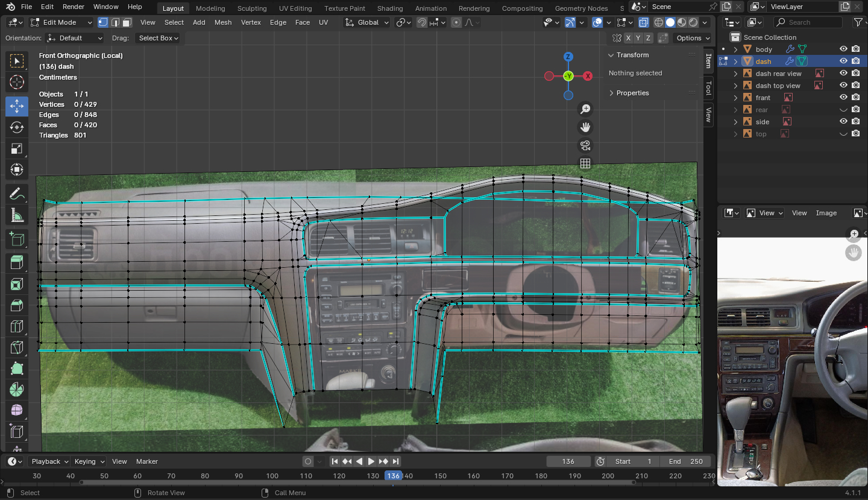Open the Render menu
This screenshot has width=868, height=500.
[x=74, y=7]
